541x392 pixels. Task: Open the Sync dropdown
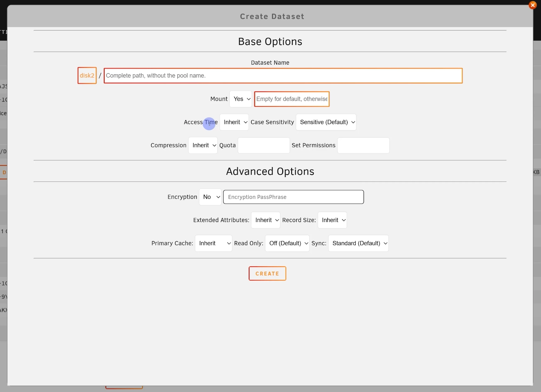pyautogui.click(x=358, y=243)
